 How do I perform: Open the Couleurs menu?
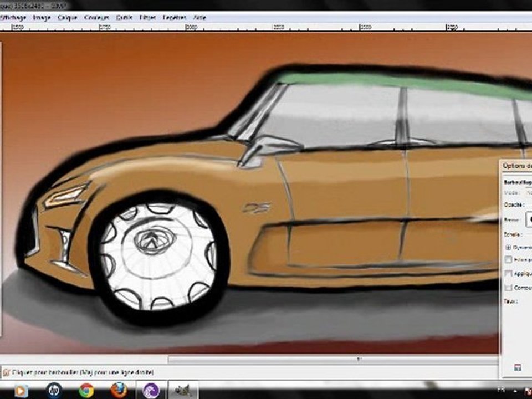pyautogui.click(x=96, y=17)
